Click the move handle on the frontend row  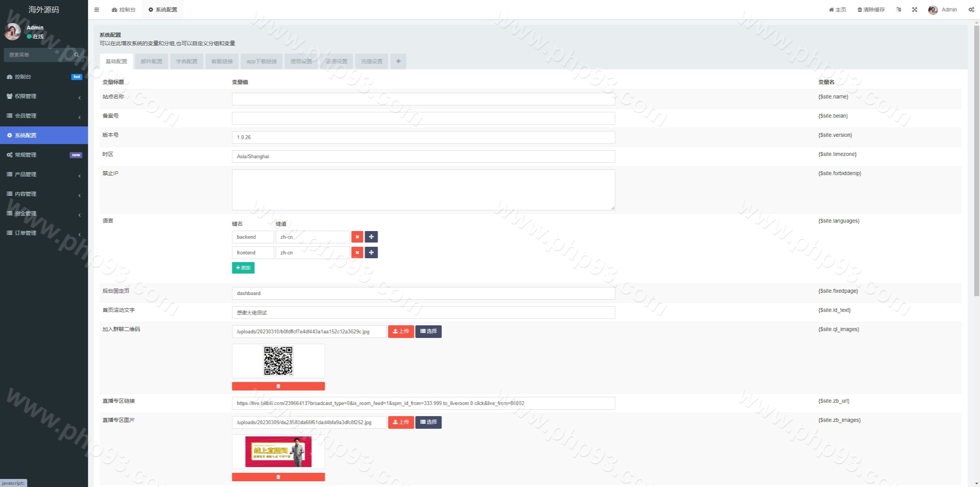point(371,253)
